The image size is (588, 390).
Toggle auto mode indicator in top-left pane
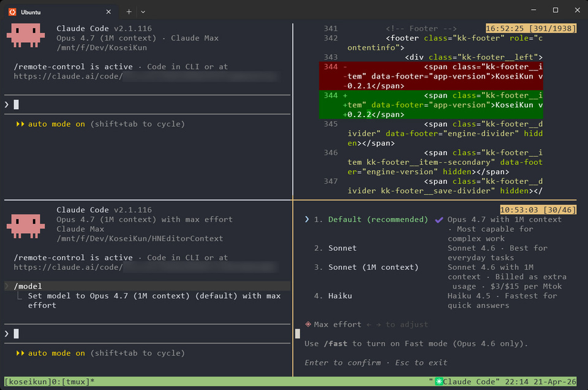click(x=100, y=124)
